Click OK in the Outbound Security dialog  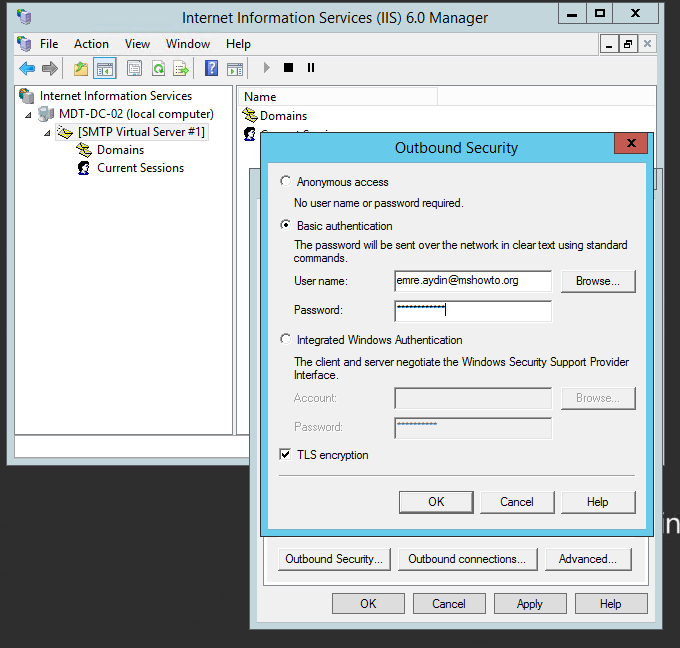click(x=436, y=502)
